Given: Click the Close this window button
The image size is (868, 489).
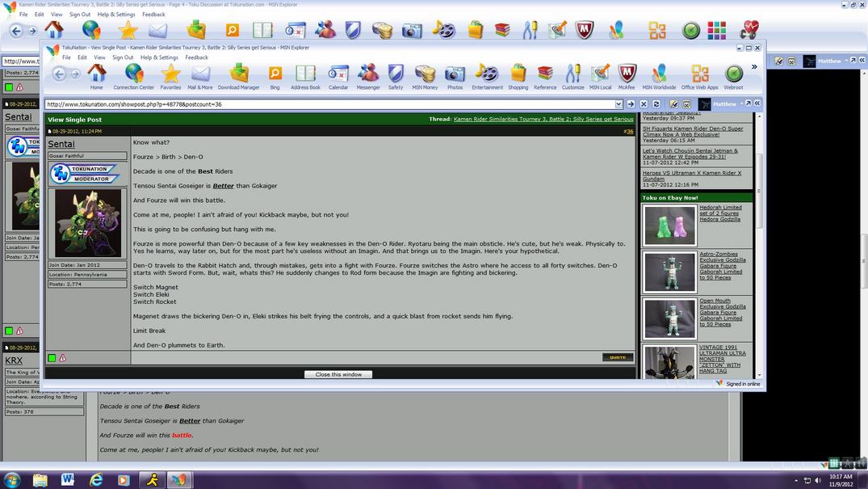Looking at the screenshot, I should click(338, 374).
